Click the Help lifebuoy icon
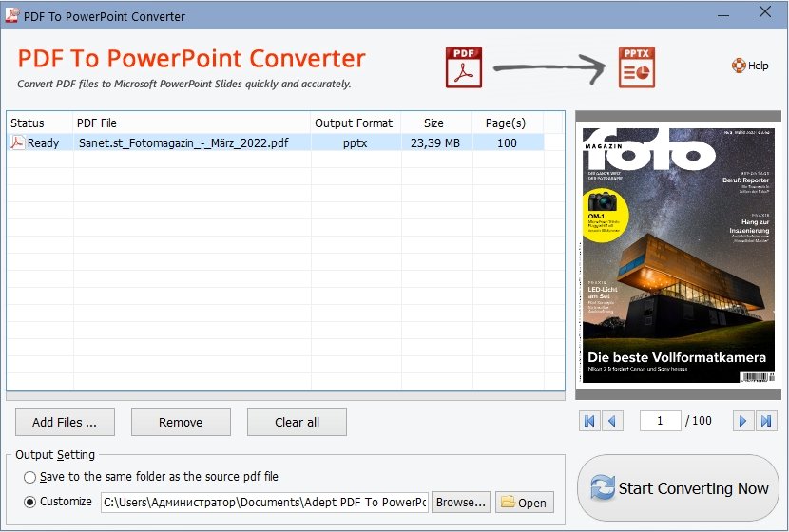 pos(739,66)
